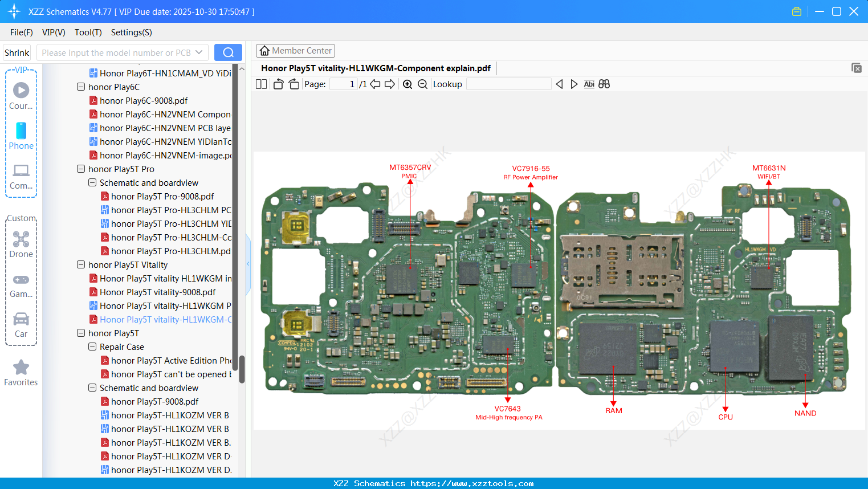Click the VC7916-55 RF Power Amplifier label
The width and height of the screenshot is (868, 489).
click(531, 173)
